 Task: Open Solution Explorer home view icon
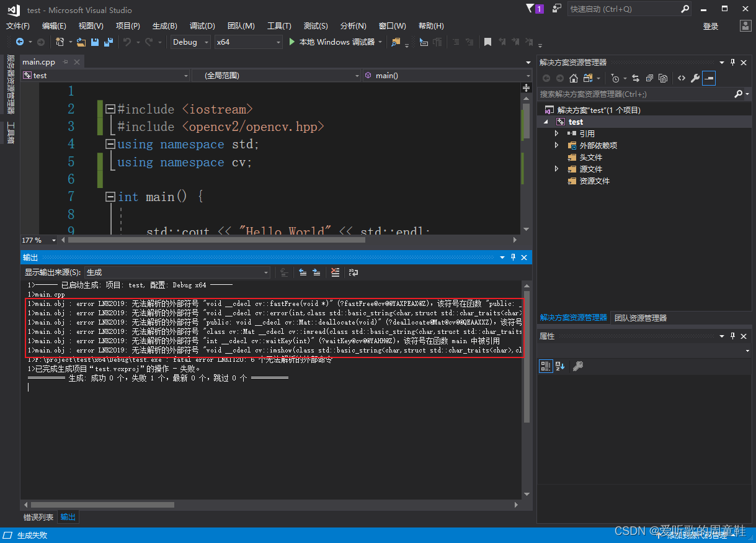574,78
